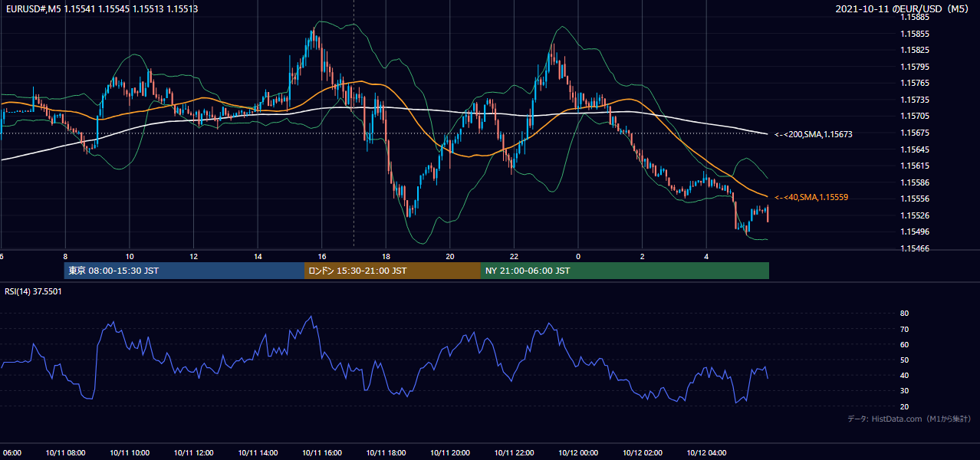
Task: Click RSI axis level 70
Action: point(904,329)
